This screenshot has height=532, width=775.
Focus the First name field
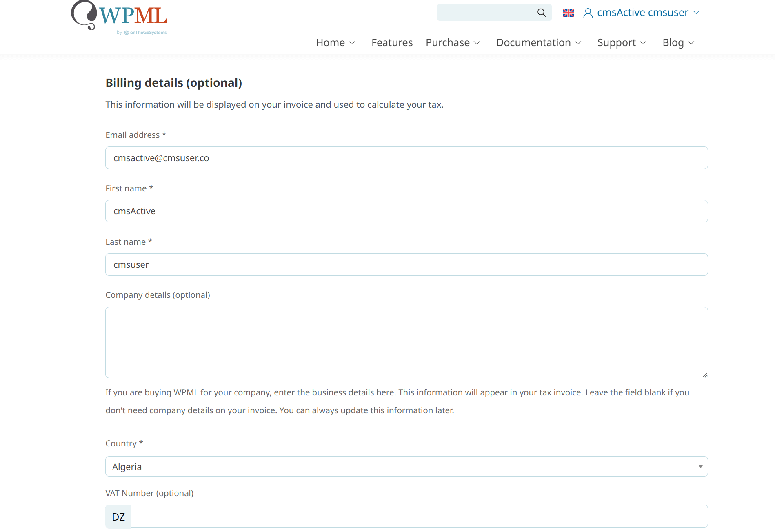coord(406,211)
